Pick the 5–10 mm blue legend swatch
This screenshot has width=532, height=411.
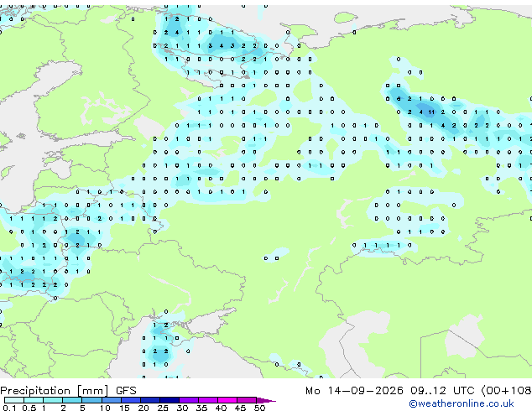91,400
